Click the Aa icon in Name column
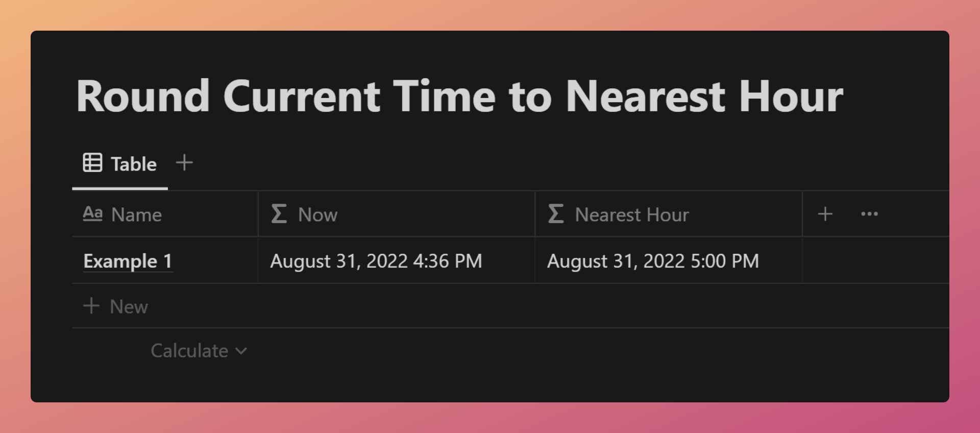 pyautogui.click(x=93, y=213)
